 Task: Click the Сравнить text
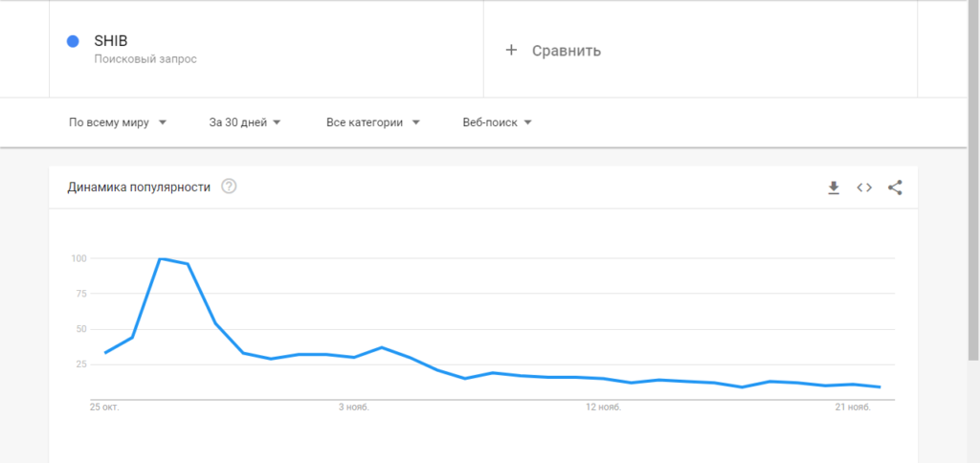click(567, 51)
